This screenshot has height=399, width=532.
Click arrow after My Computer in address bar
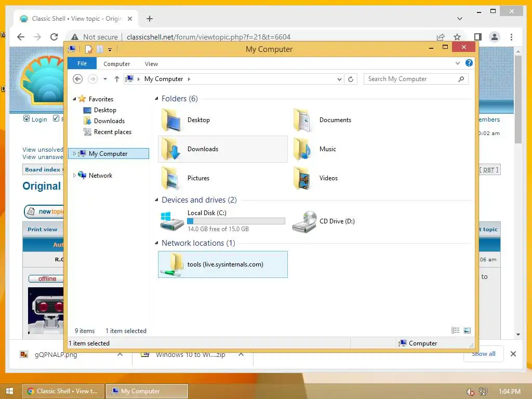pos(189,79)
